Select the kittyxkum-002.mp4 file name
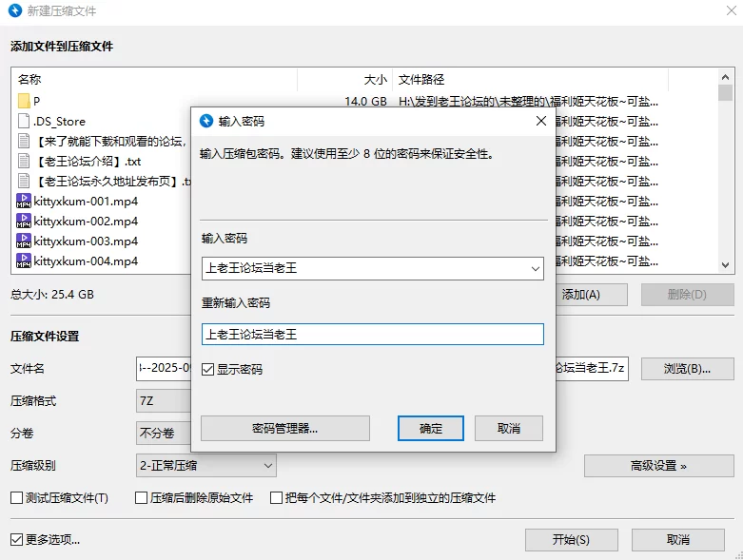Image resolution: width=743 pixels, height=560 pixels. (86, 222)
